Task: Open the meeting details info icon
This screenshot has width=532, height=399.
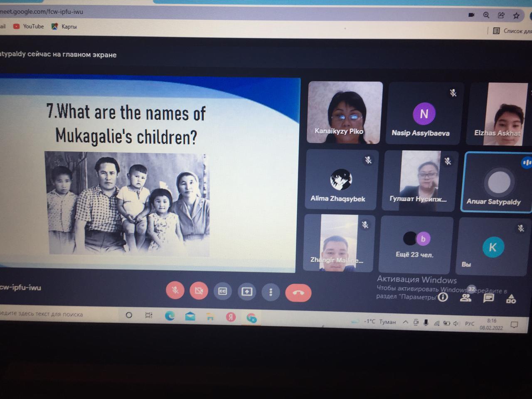Action: click(443, 297)
